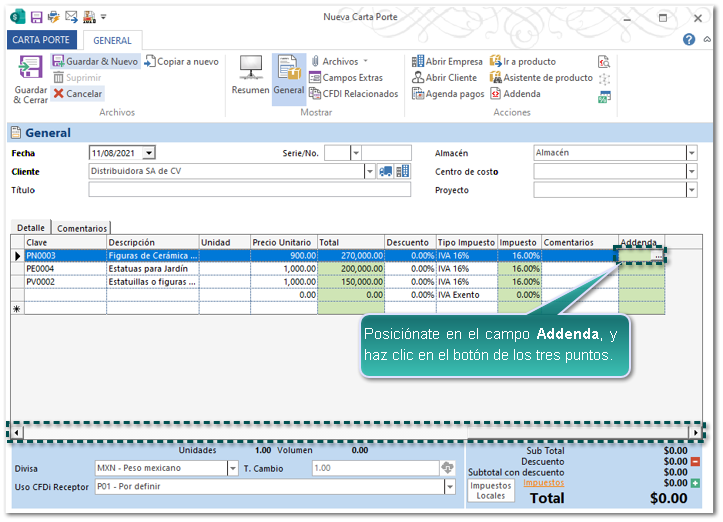Click the Addenda ribbon icon

(515, 94)
